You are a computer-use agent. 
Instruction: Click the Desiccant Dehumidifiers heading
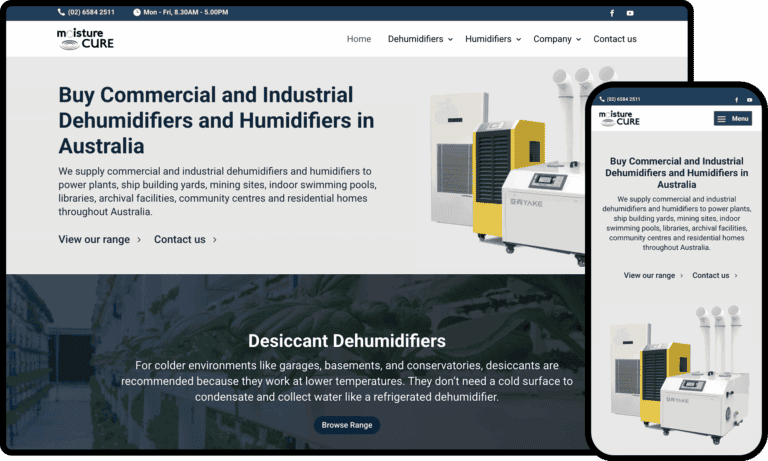(347, 340)
